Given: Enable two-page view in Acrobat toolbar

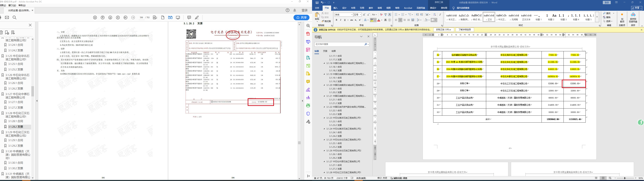Looking at the screenshot, I should pyautogui.click(x=170, y=18).
